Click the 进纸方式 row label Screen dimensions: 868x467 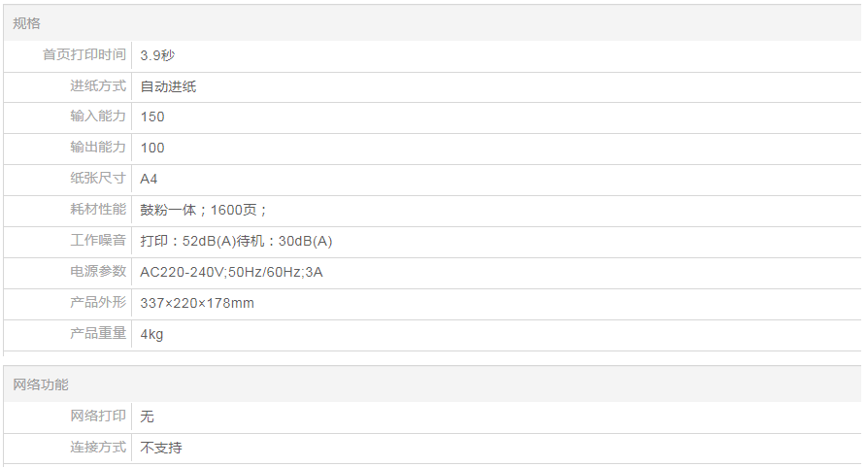point(98,86)
